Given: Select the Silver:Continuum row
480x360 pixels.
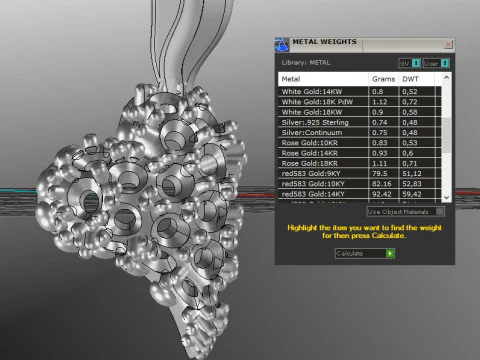Looking at the screenshot, I should coord(360,132).
